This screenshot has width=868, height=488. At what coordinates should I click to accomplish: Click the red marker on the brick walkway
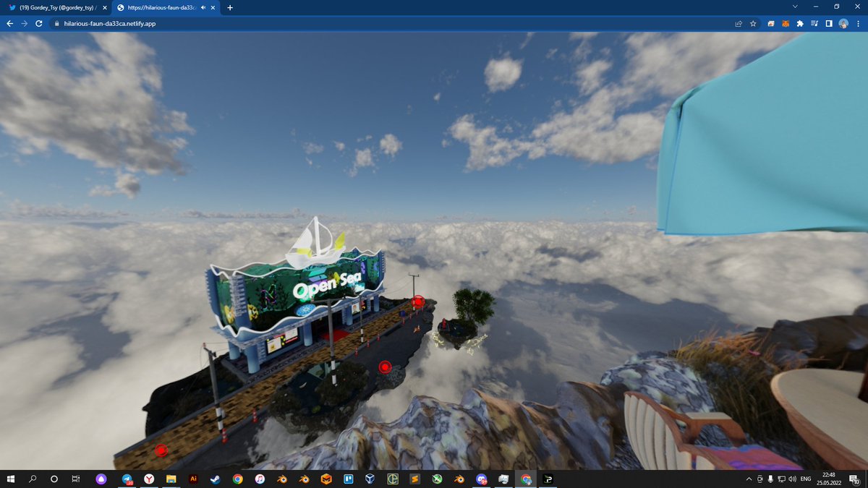point(161,450)
